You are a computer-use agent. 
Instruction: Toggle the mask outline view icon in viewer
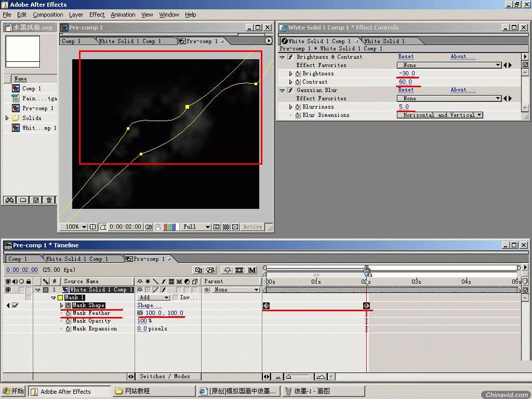click(103, 227)
